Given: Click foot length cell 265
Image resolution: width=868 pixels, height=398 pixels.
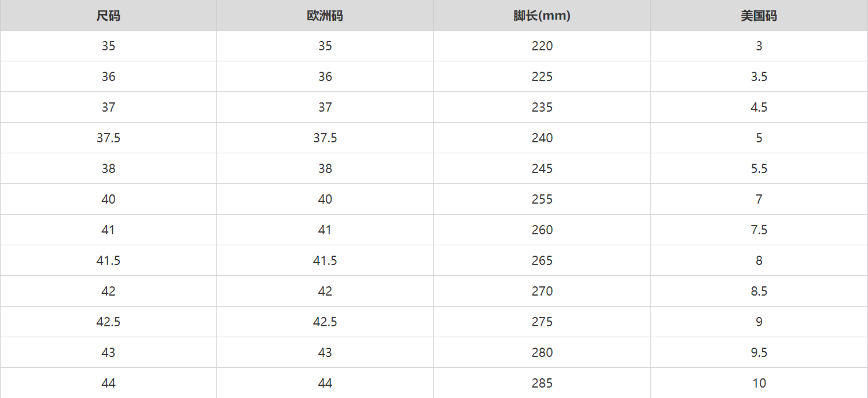Looking at the screenshot, I should coord(542,261).
